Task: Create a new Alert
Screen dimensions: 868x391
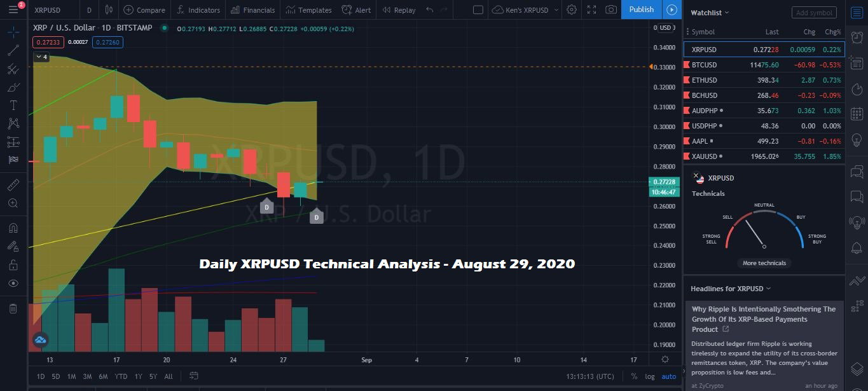Action: [356, 10]
